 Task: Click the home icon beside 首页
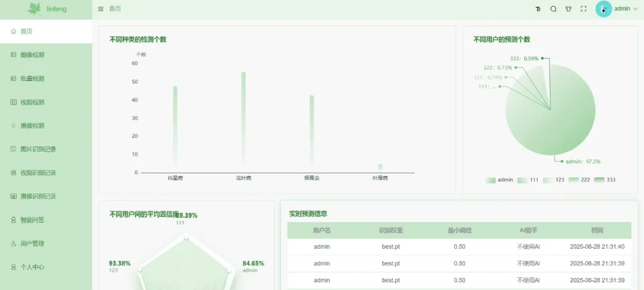pyautogui.click(x=14, y=31)
